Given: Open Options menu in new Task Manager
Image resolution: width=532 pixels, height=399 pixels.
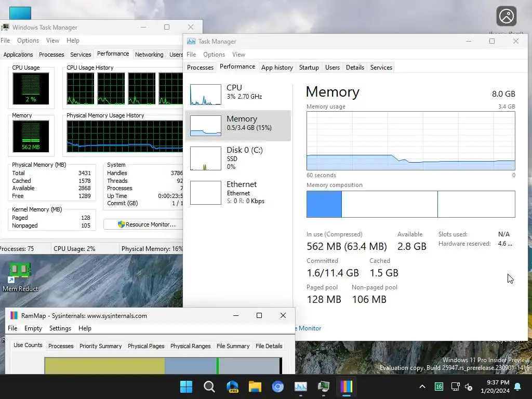Looking at the screenshot, I should pos(214,54).
